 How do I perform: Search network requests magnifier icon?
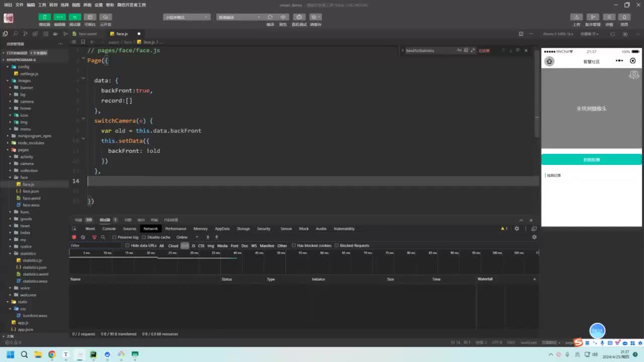[103, 237]
